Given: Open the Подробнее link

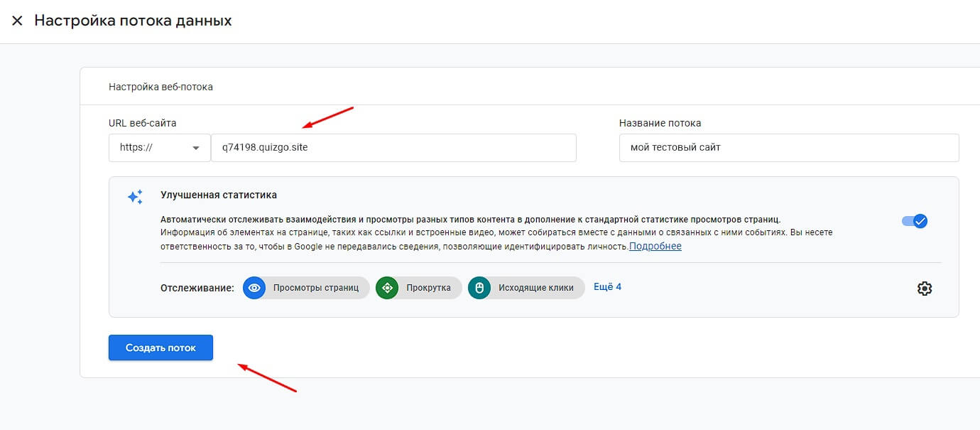Looking at the screenshot, I should 655,247.
